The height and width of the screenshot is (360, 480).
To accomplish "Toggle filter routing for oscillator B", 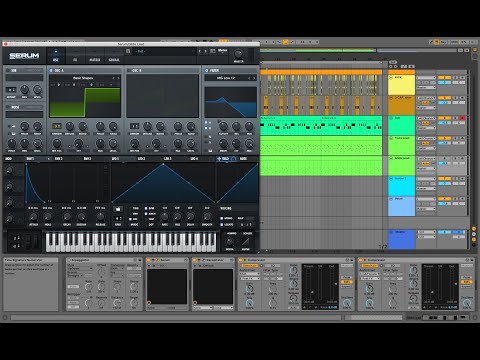I will pos(206,128).
